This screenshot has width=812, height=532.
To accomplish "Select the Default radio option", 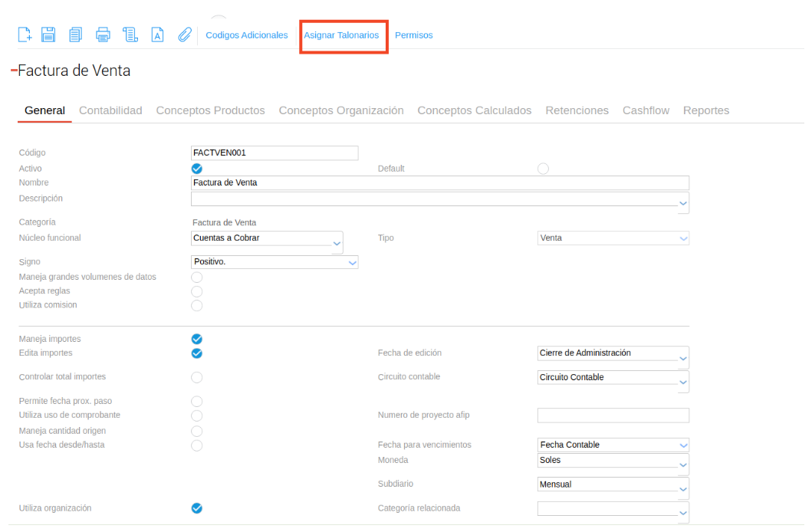I will point(543,169).
